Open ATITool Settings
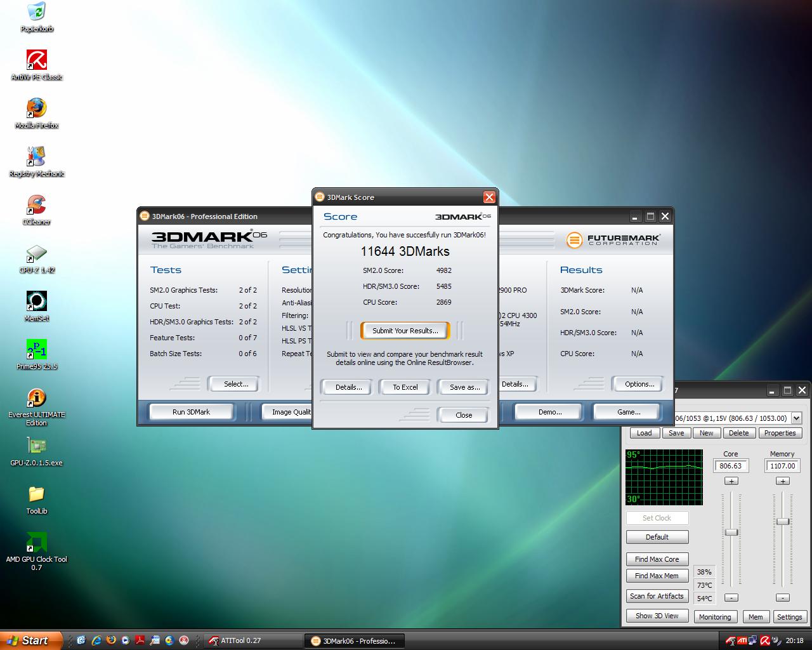The image size is (812, 650). (789, 617)
